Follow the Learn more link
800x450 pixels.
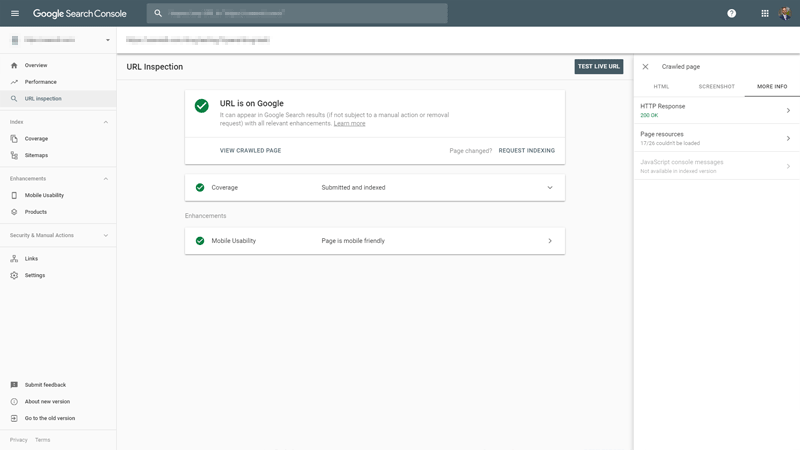(x=349, y=123)
